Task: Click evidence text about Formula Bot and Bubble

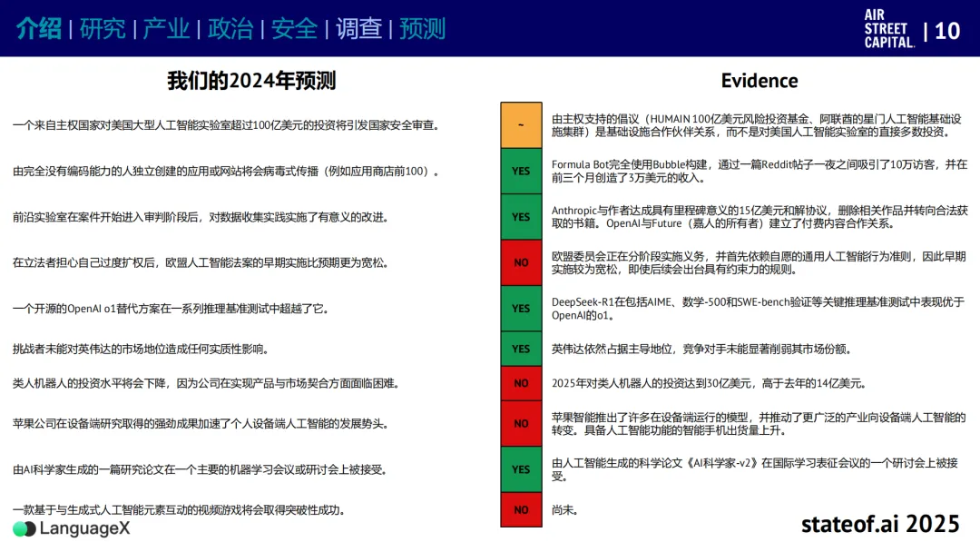Action: [759, 171]
